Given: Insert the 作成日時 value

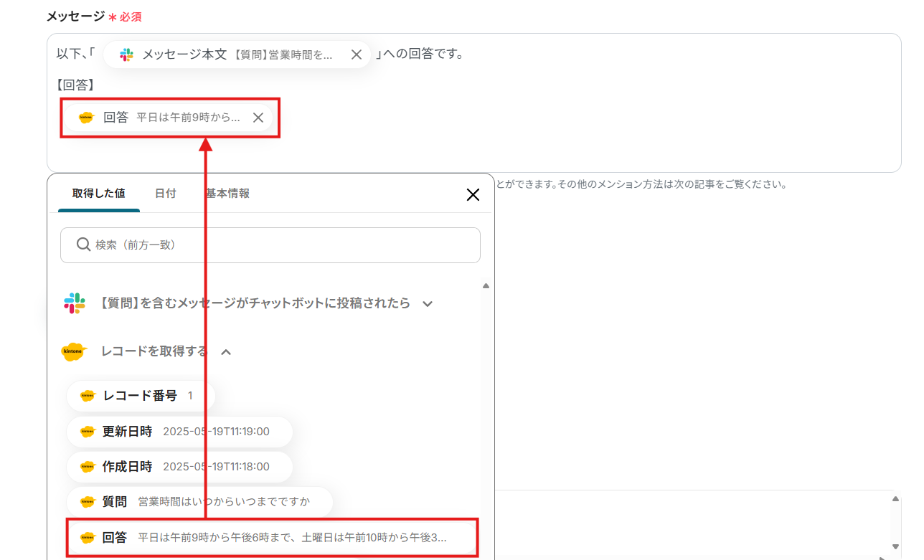Looking at the screenshot, I should click(180, 467).
